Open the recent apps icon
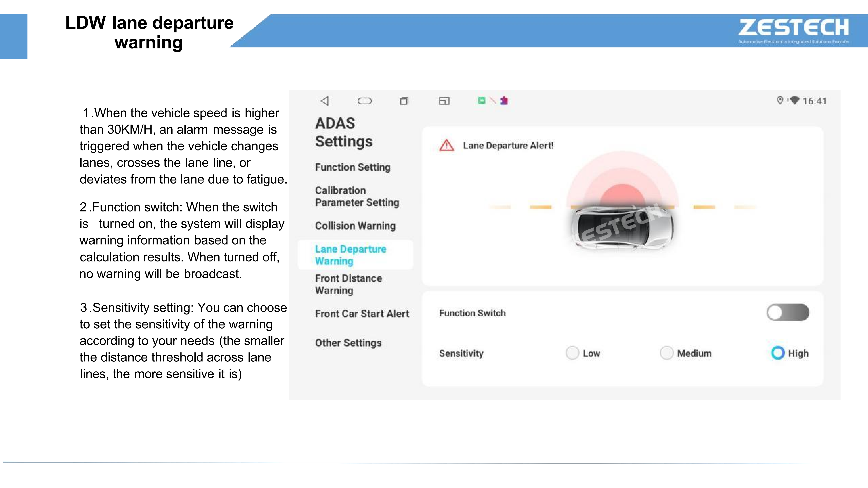This screenshot has height=488, width=868. 404,101
